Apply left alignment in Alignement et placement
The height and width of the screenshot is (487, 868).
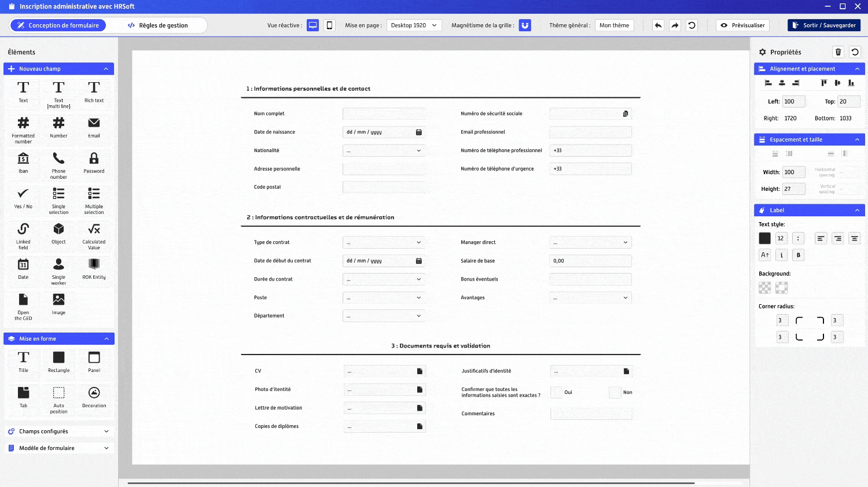tap(768, 83)
